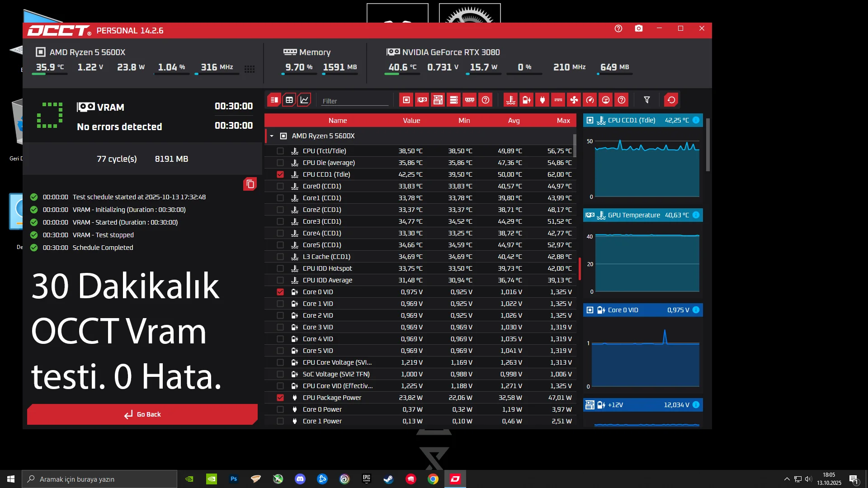868x488 pixels.
Task: Click the Filter text field
Action: click(x=355, y=101)
